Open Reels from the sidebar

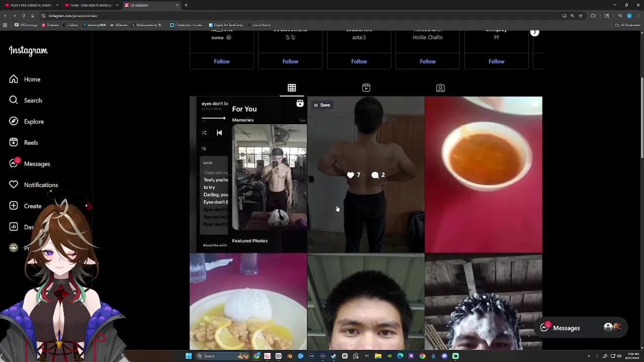[24, 143]
